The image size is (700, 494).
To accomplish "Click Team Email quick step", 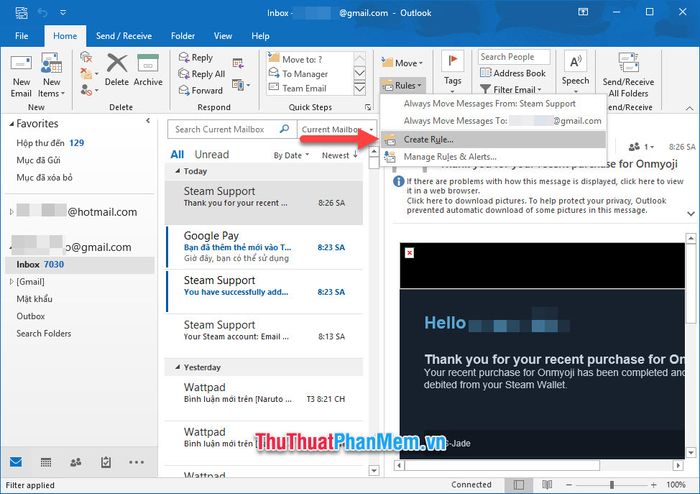I will 309,88.
